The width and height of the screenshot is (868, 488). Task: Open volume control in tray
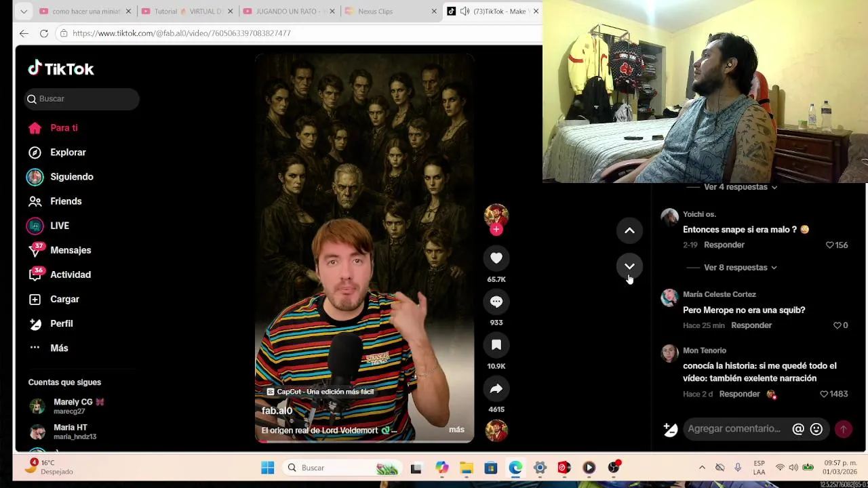click(793, 468)
